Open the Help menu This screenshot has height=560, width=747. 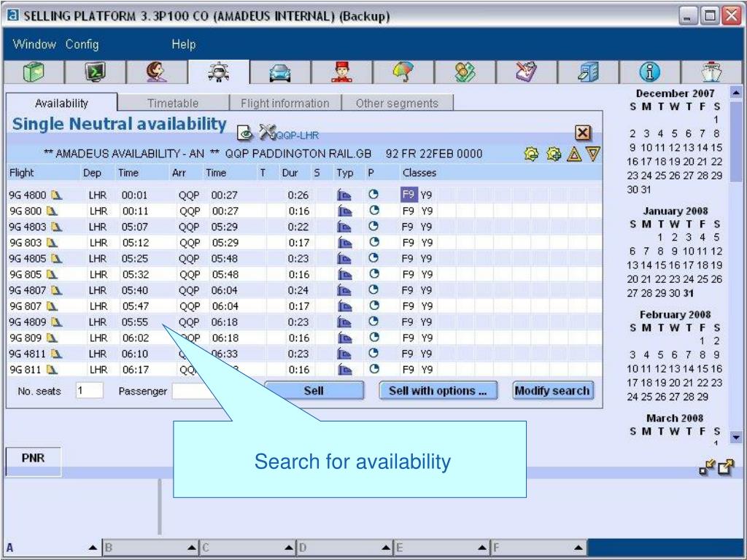(183, 44)
